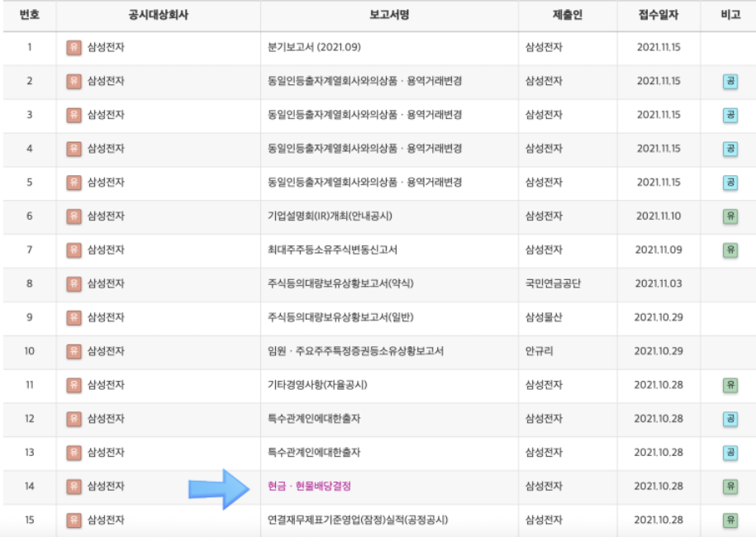
Task: Click the 공시대상회사 column header
Action: tap(158, 15)
